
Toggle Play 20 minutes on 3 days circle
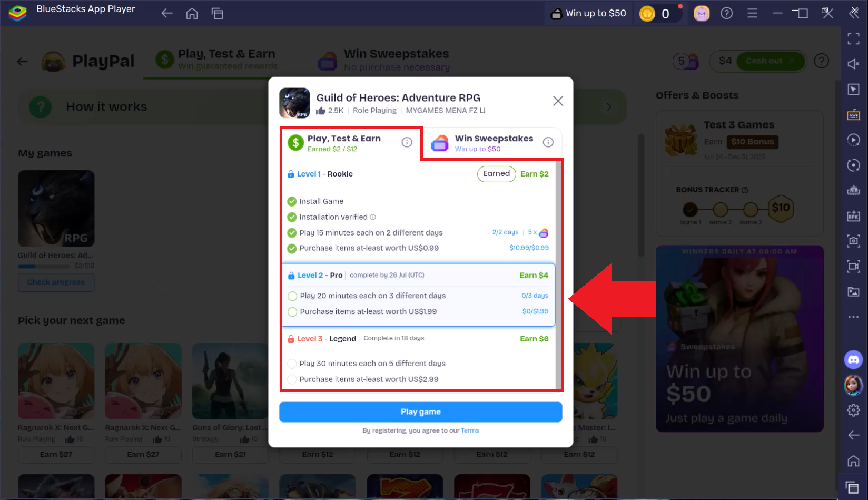tap(292, 296)
